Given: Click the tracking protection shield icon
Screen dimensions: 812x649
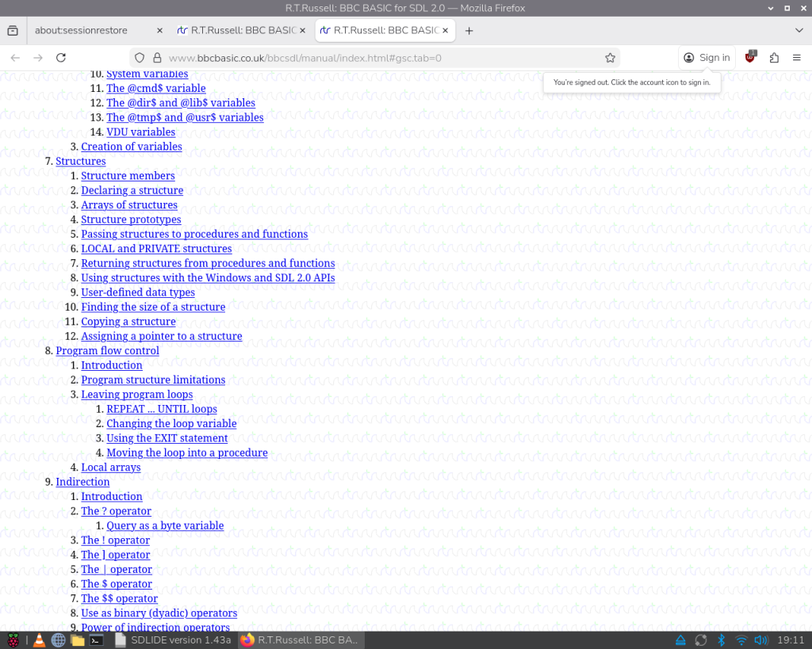Looking at the screenshot, I should (140, 58).
